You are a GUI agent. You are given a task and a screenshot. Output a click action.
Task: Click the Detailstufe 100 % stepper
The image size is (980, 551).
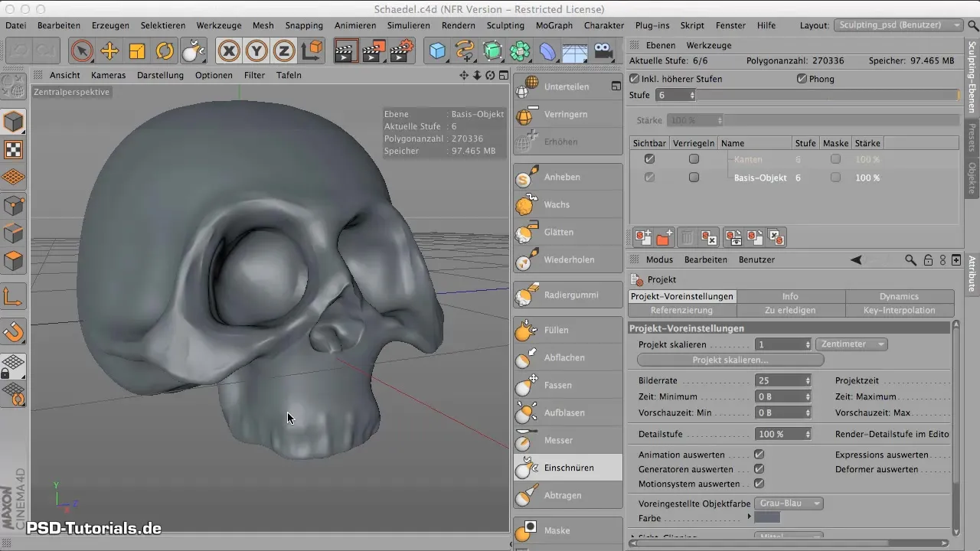pos(808,434)
